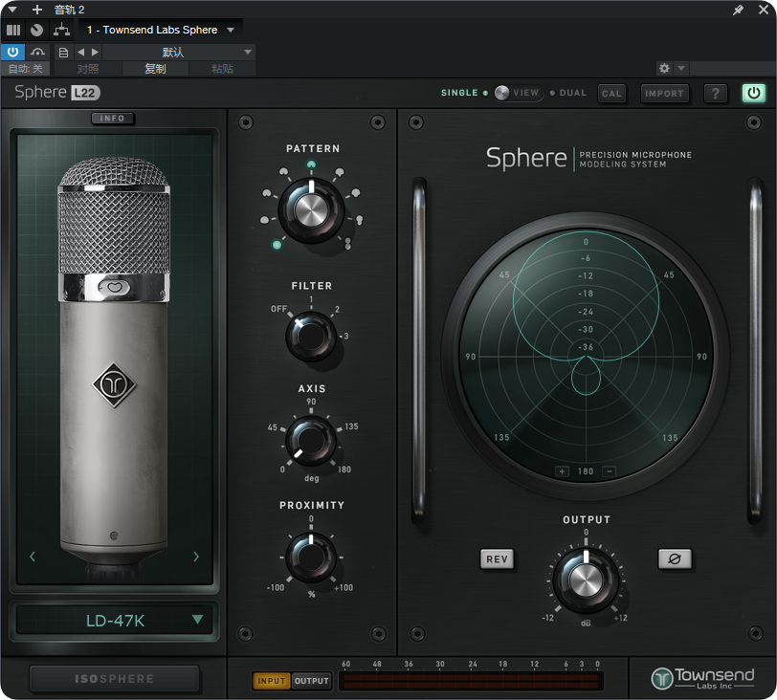This screenshot has height=700, width=777.
Task: Open the plugin instance dropdown Townsend Labs Sphere
Action: pyautogui.click(x=160, y=30)
